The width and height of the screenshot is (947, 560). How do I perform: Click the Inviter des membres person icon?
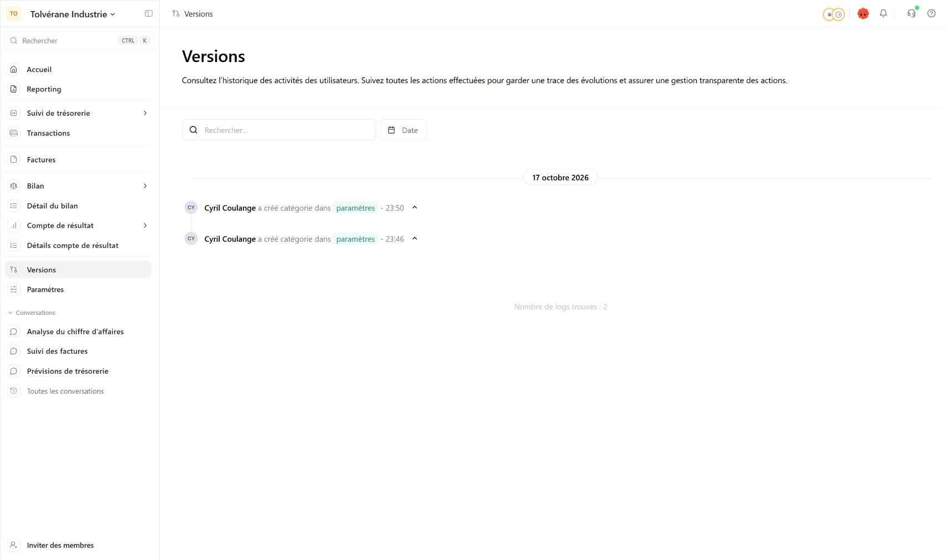(14, 545)
